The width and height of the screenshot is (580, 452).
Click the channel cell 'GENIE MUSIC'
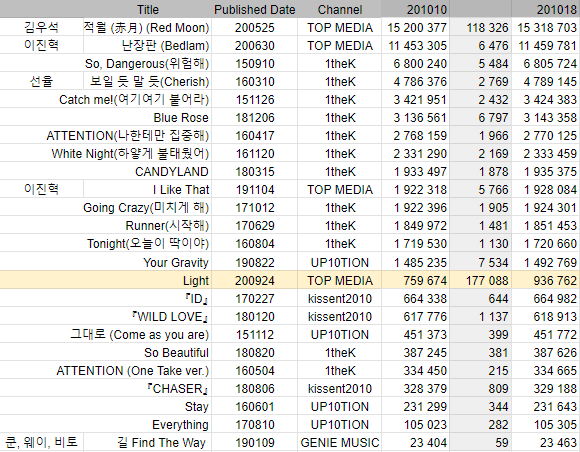340,443
